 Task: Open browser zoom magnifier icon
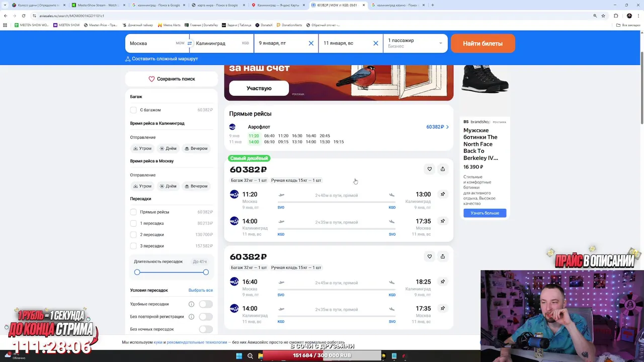(595, 16)
